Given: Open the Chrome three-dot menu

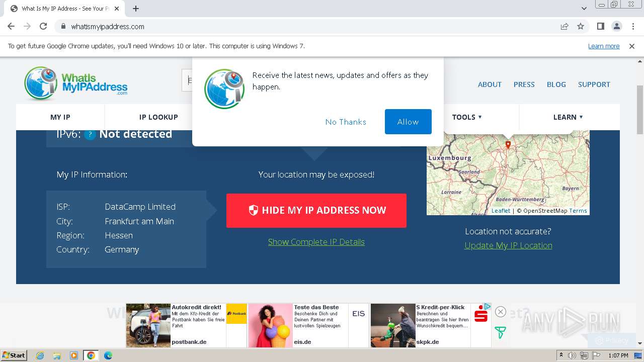Looking at the screenshot, I should click(632, 26).
